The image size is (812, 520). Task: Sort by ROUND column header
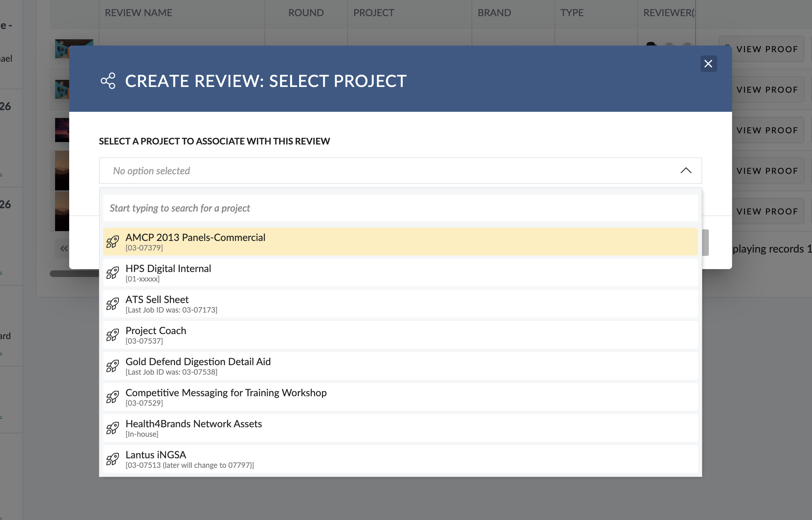coord(306,13)
